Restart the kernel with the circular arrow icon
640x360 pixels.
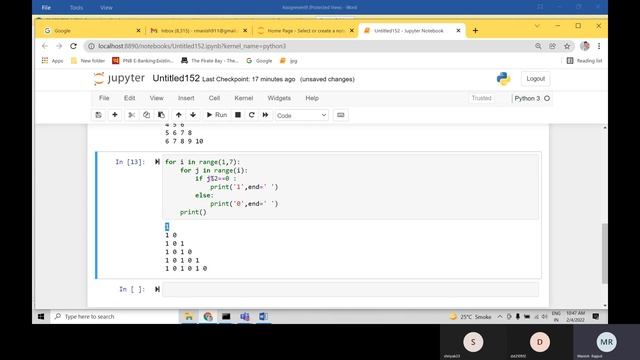(251, 115)
